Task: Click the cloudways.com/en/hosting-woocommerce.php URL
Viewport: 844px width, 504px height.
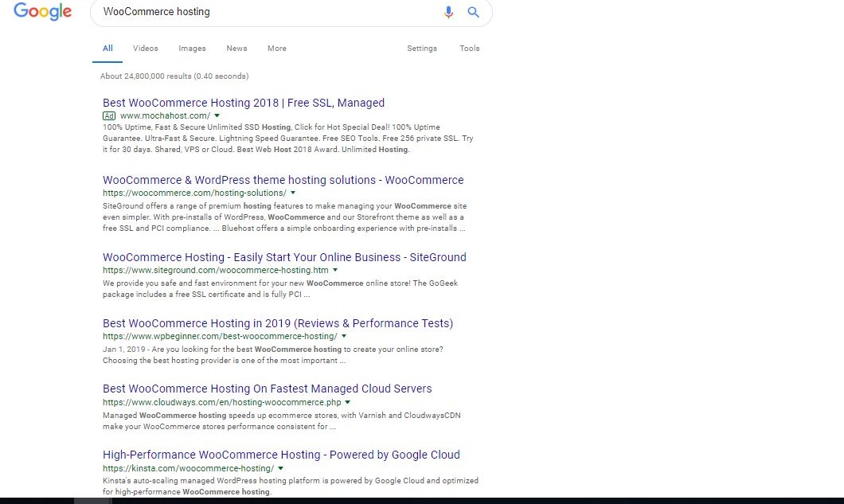Action: 222,402
